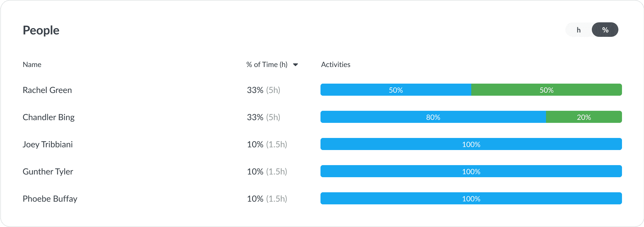Screen dimensions: 644x227
Task: Click Rachel Green's 33% (5h) time value
Action: (264, 90)
